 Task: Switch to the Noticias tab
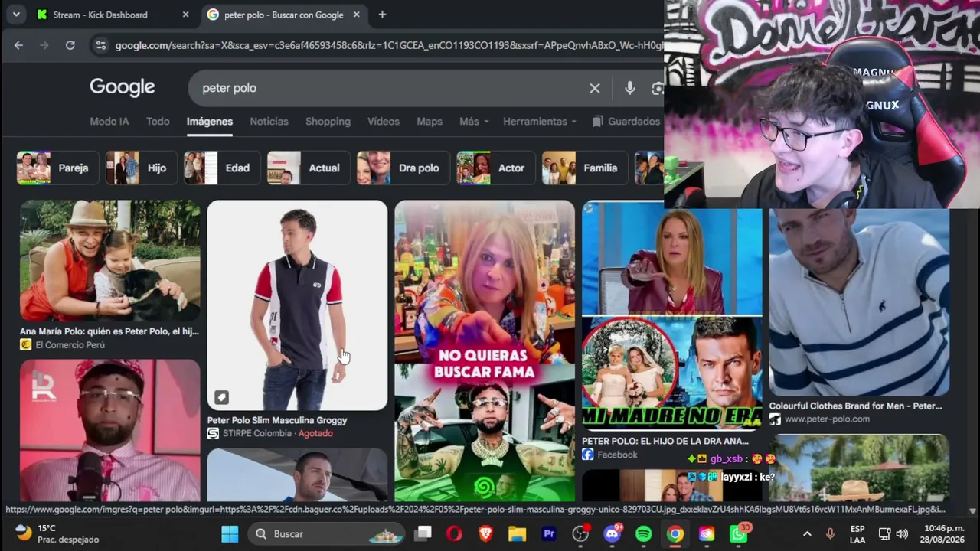coord(269,122)
